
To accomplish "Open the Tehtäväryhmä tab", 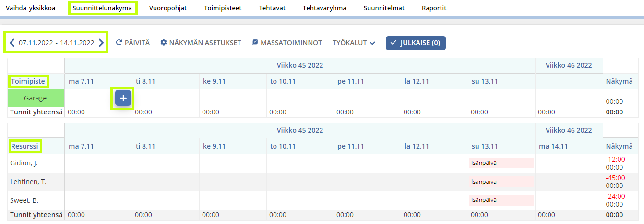I will pyautogui.click(x=324, y=8).
